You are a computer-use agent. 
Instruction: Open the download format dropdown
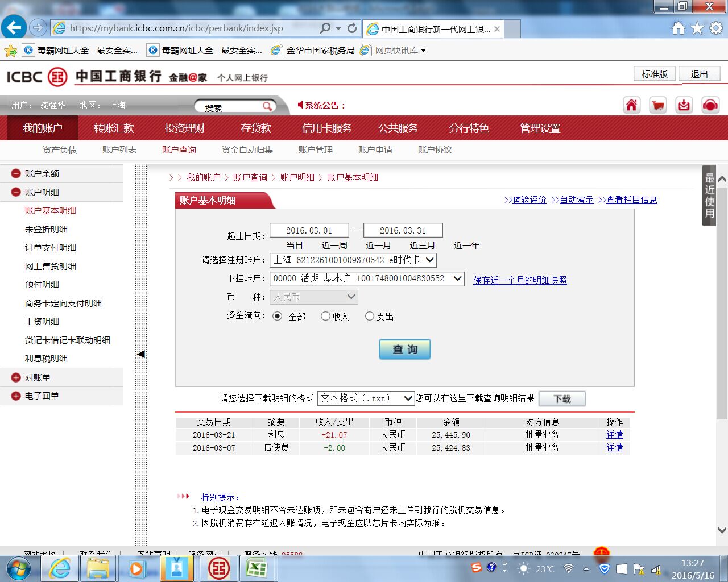coord(366,398)
